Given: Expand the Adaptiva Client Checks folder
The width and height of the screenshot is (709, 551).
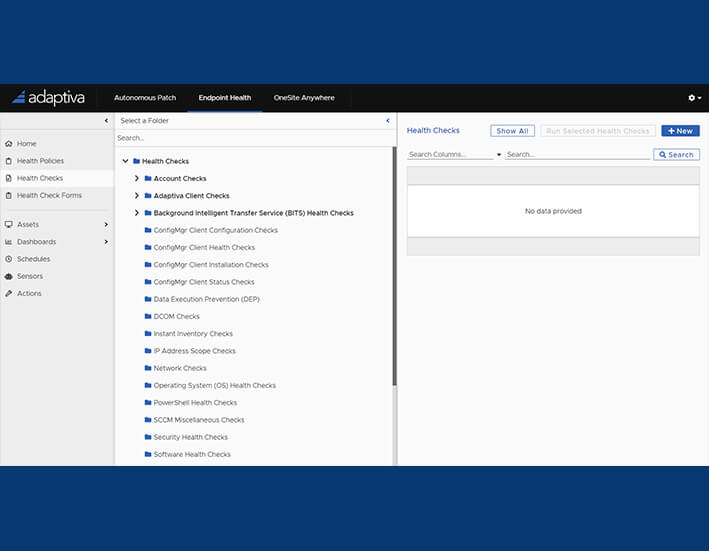Looking at the screenshot, I should coord(137,195).
